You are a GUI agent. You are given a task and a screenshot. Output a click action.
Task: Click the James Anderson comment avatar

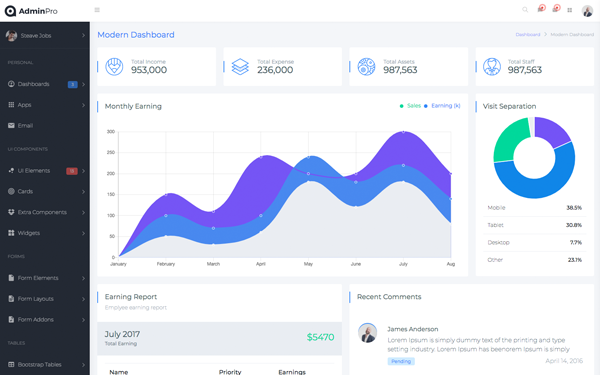[367, 333]
